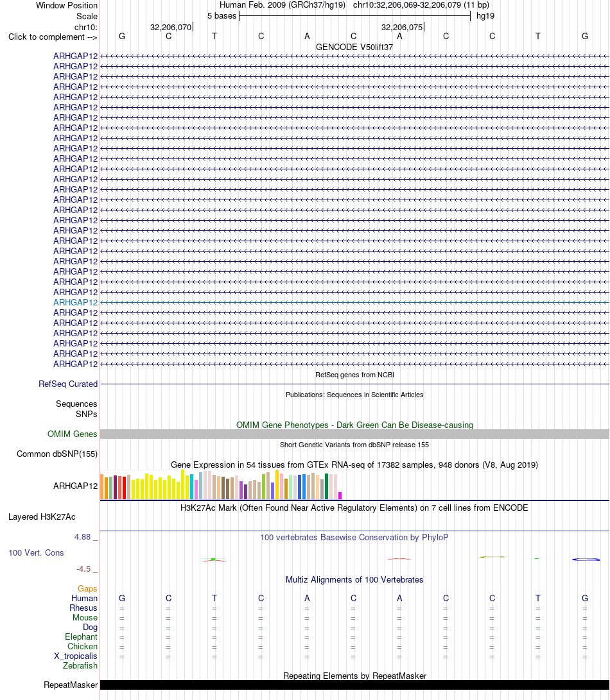Click the X_tropicalis alignment row label
Screen dimensions: 610x700
click(76, 656)
